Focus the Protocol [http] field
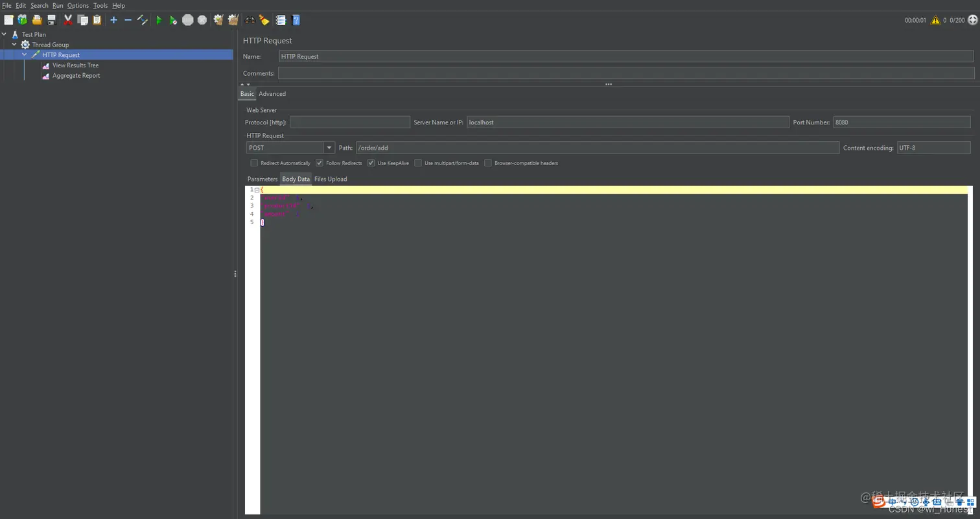This screenshot has height=519, width=980. (x=350, y=122)
